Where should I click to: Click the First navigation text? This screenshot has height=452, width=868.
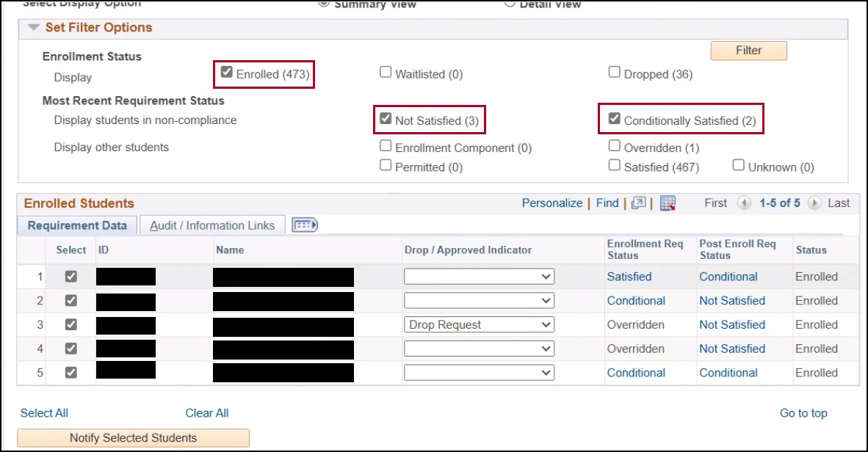click(x=715, y=203)
